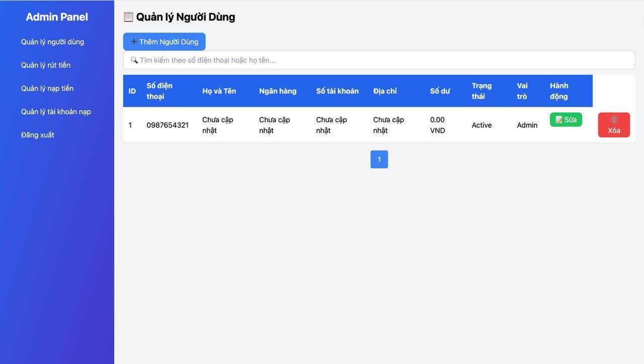
Task: Edit user 0987654321 via the Sửa button
Action: [566, 120]
